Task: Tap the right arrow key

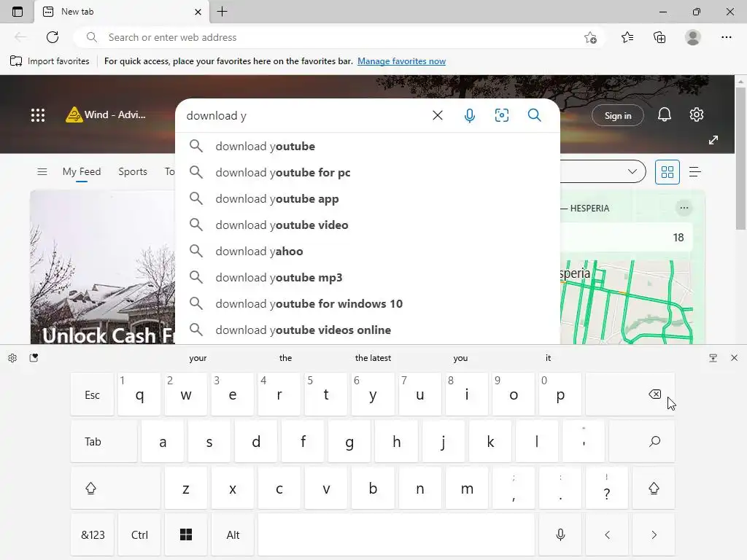Action: coord(654,534)
